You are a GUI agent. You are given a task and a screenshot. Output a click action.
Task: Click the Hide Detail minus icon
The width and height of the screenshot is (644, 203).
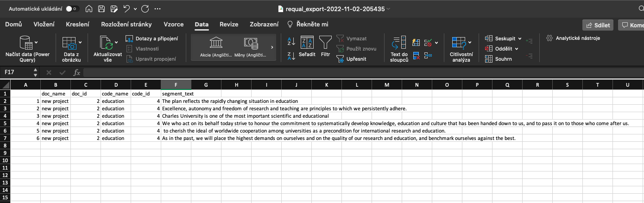click(x=530, y=56)
